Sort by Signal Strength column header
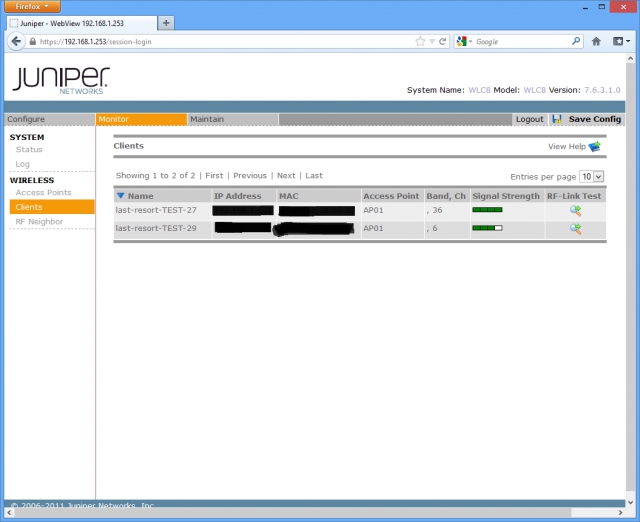The width and height of the screenshot is (640, 522). (506, 196)
